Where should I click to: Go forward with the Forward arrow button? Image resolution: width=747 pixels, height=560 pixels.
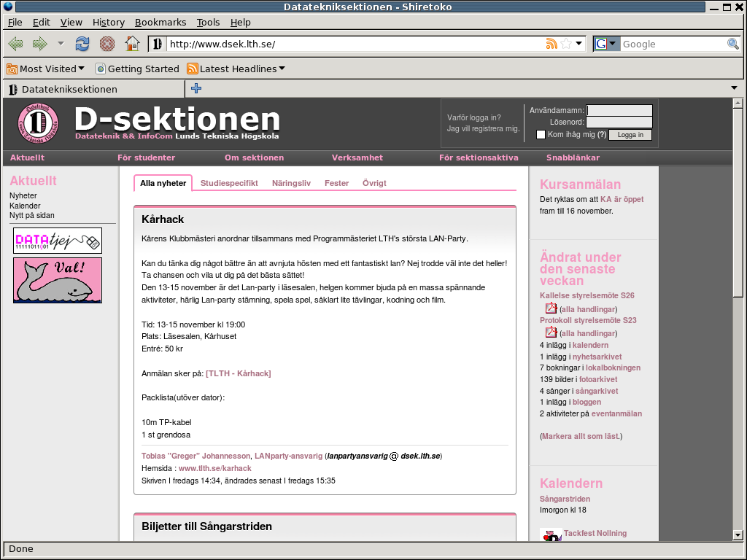click(40, 44)
